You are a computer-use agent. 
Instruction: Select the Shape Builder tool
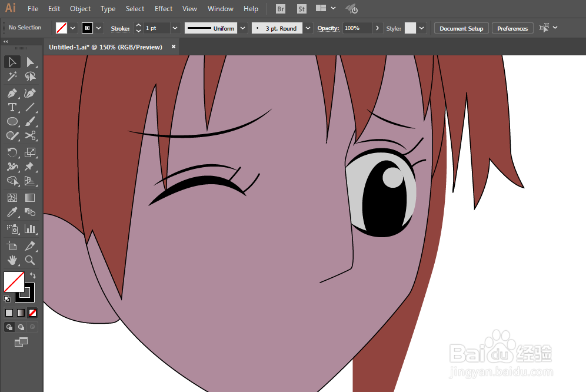(x=12, y=181)
